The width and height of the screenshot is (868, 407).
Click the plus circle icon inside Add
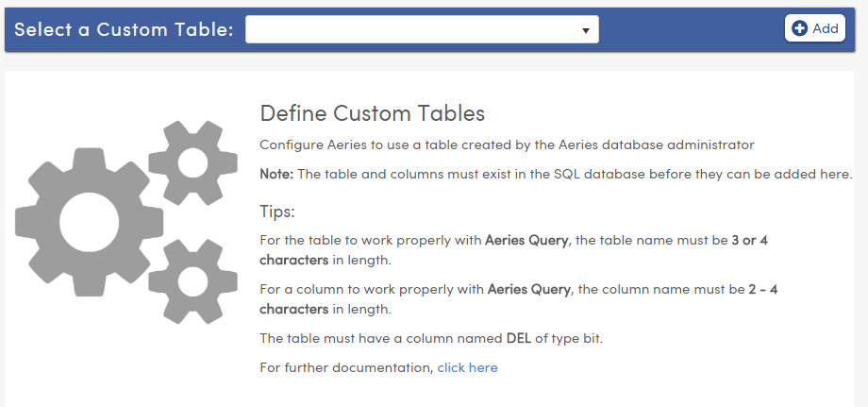pyautogui.click(x=799, y=28)
